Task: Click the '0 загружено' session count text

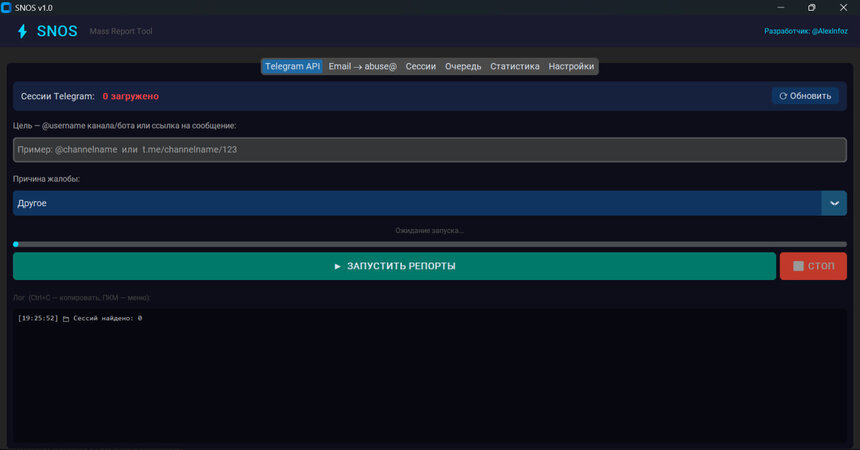Action: pyautogui.click(x=131, y=96)
